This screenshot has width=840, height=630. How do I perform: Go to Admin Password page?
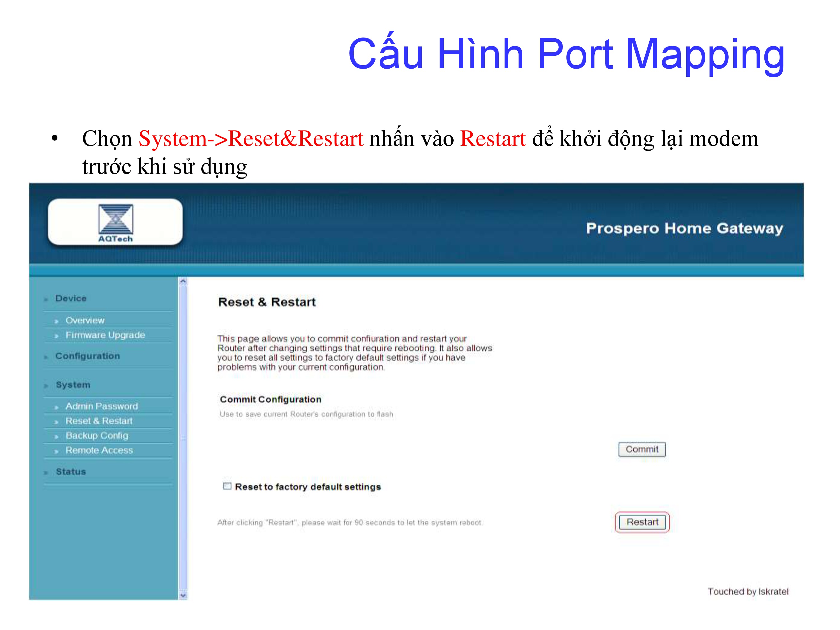pyautogui.click(x=102, y=406)
